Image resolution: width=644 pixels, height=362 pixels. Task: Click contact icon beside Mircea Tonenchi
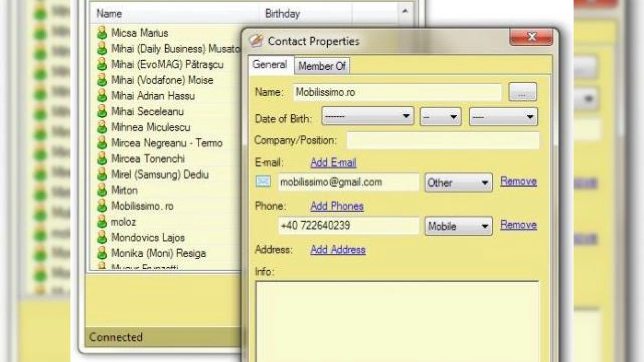click(102, 158)
